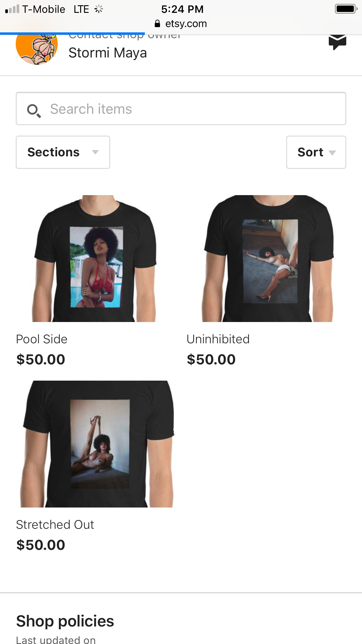Viewport: 362px width, 644px height.
Task: Open the Stretched Out shirt thumbnail
Action: (x=96, y=444)
